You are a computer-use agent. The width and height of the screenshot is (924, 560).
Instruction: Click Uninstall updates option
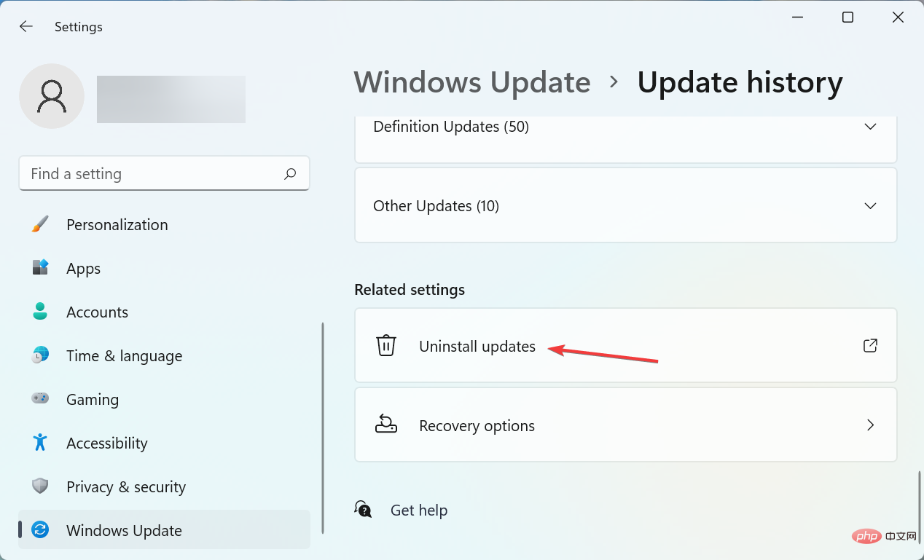pos(625,346)
